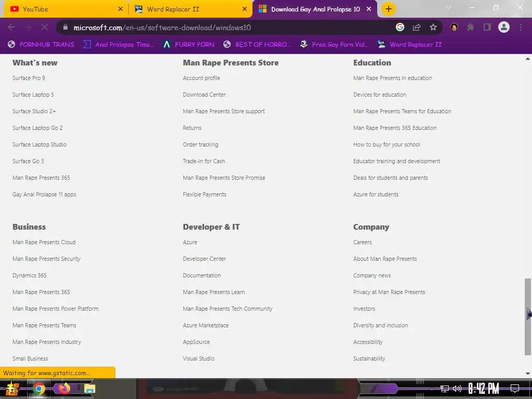Screen dimensions: 532x399
Task: Follow the Azure Marketplace link
Action: [x=206, y=325]
